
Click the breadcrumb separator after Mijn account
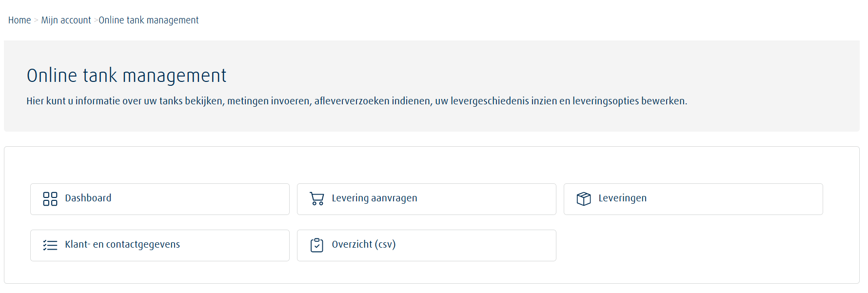[x=96, y=20]
